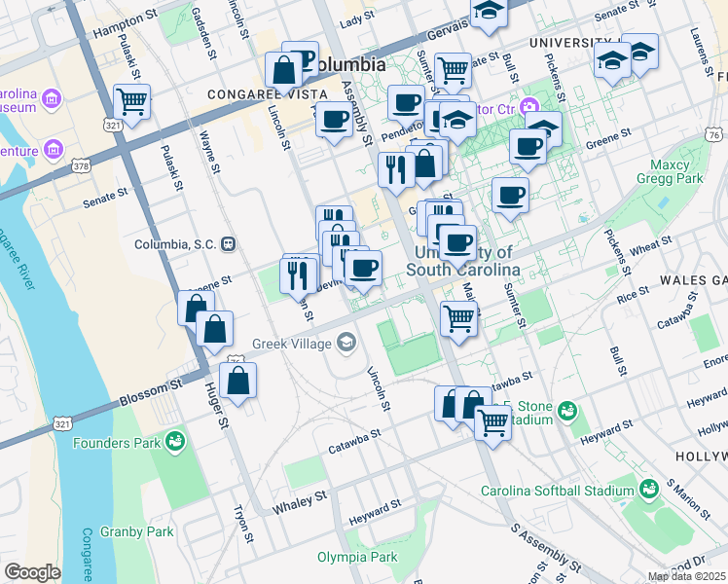Click the shopping cart marker near Pulaski St
This screenshot has width=728, height=584.
pos(131,101)
